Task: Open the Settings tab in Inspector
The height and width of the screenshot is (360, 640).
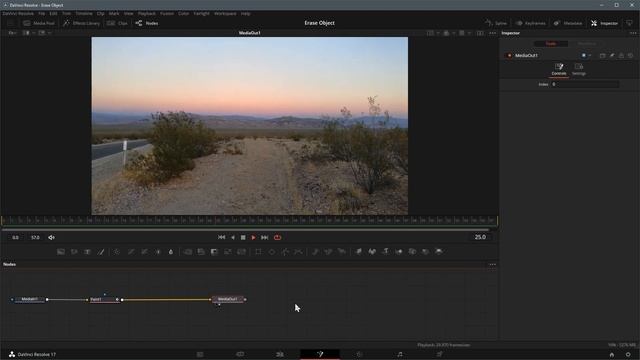Action: 579,69
